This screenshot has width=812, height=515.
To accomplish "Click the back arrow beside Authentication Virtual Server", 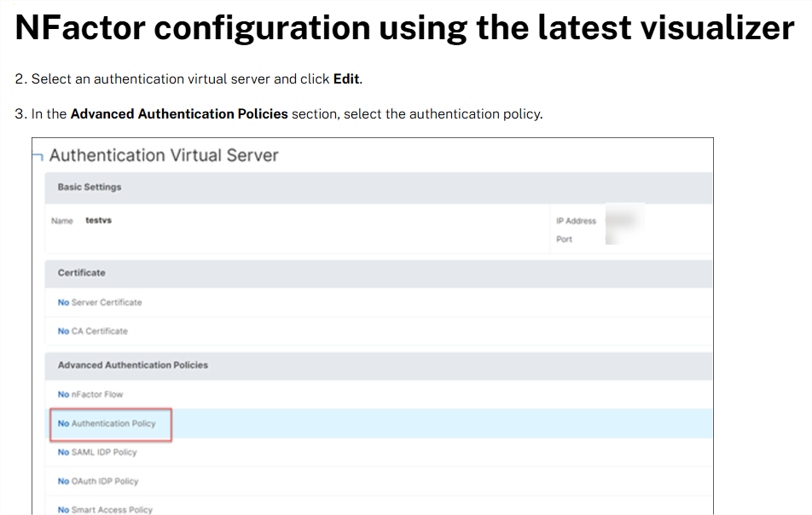I will tap(38, 156).
